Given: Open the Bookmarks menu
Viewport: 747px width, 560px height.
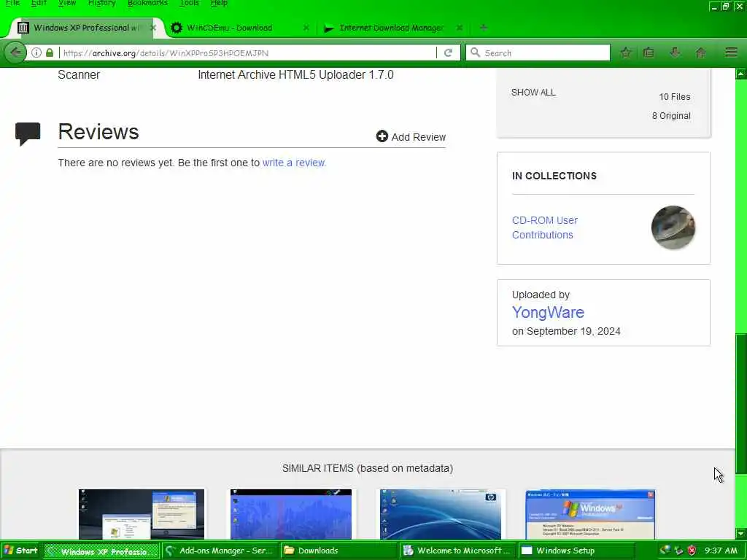Looking at the screenshot, I should tap(147, 4).
